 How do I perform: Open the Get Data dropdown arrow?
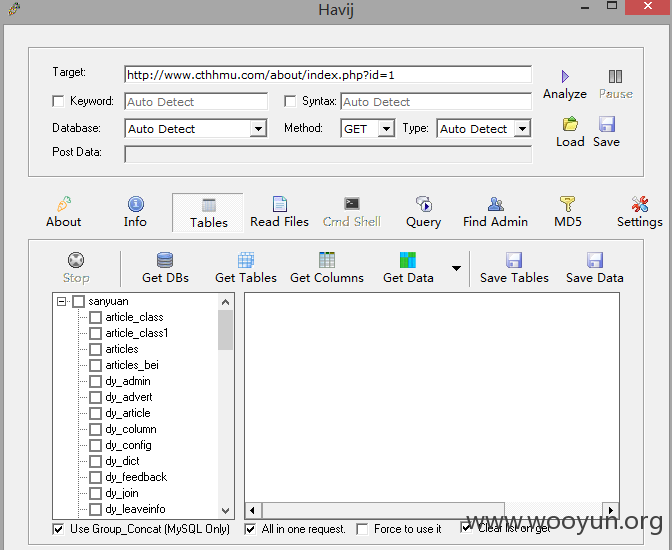pyautogui.click(x=456, y=268)
